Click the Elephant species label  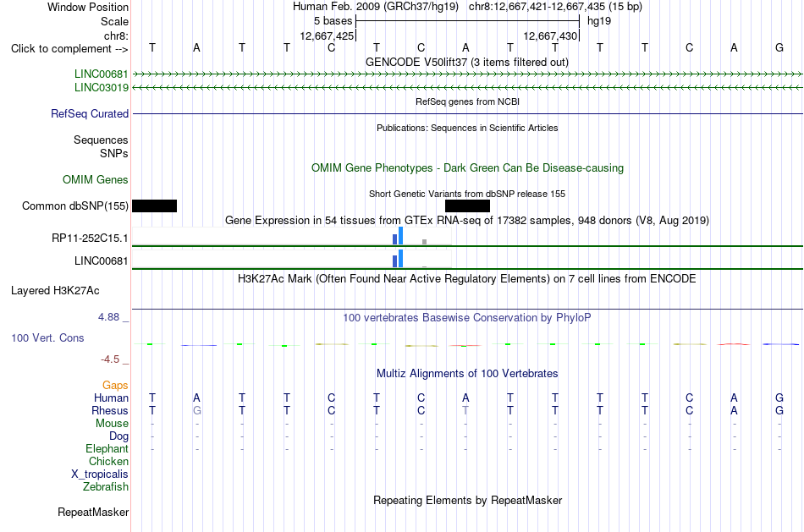coord(107,448)
